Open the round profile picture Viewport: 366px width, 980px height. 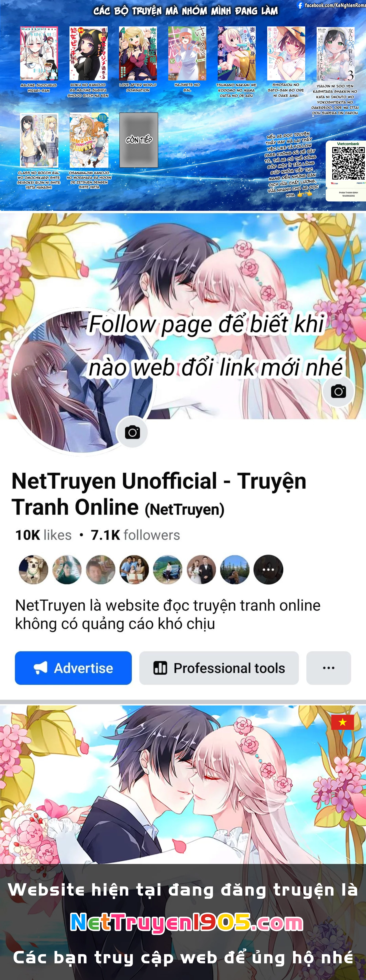click(x=82, y=382)
